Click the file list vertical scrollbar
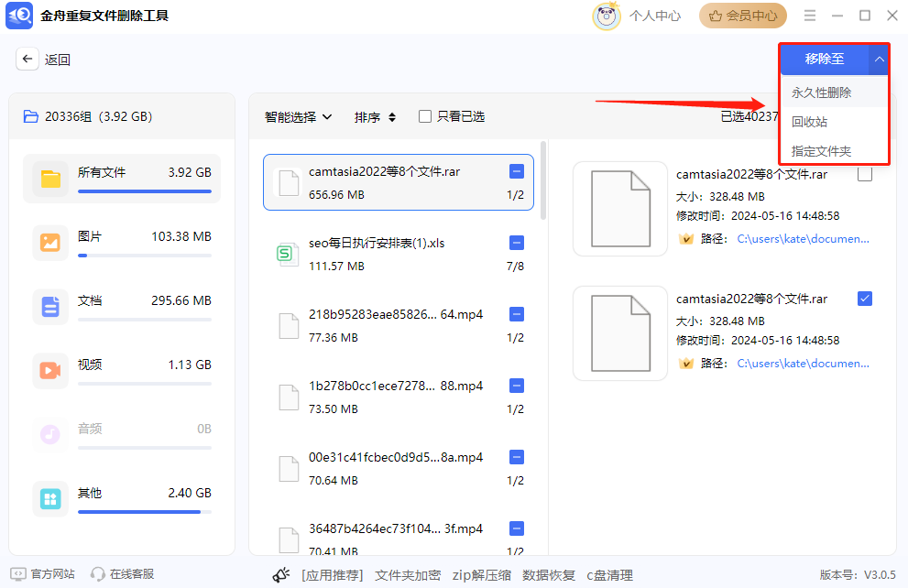Screen dimensions: 908x588 coord(543,180)
